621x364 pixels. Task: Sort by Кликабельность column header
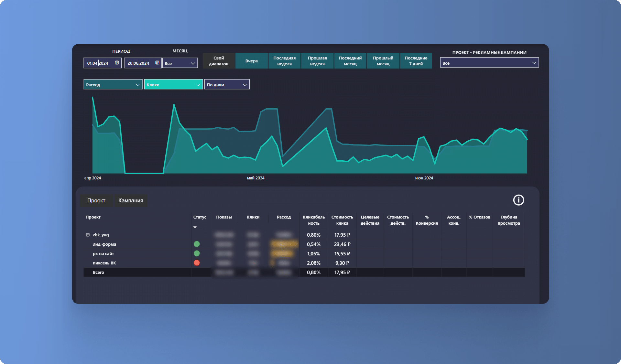pyautogui.click(x=313, y=220)
